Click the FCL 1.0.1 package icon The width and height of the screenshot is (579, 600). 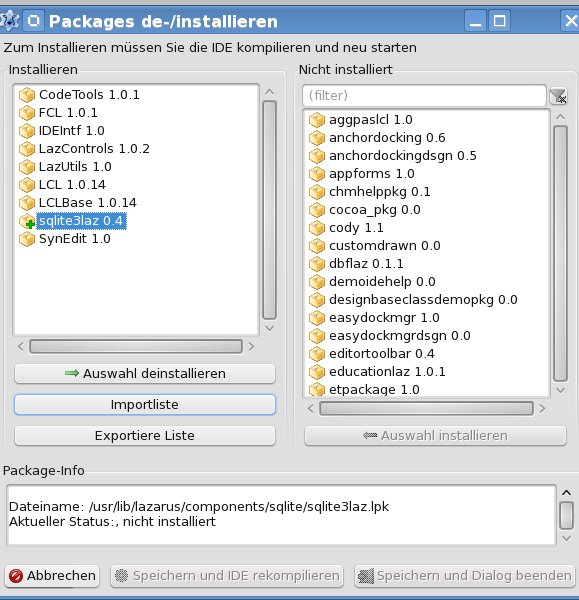tap(27, 113)
